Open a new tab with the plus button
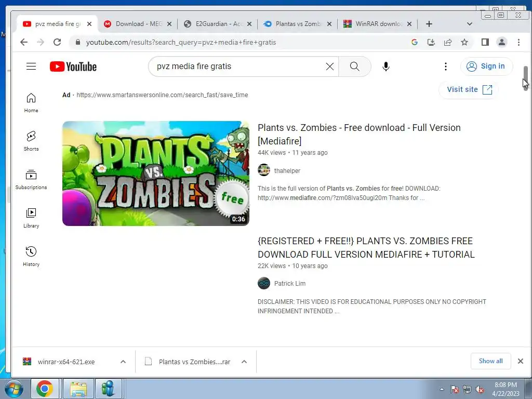The image size is (532, 399). 429,24
